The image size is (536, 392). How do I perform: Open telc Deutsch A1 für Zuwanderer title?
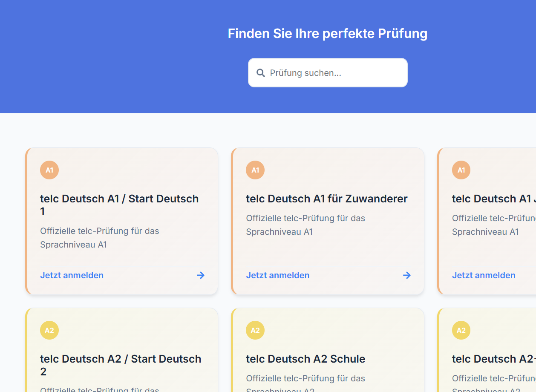pos(327,199)
